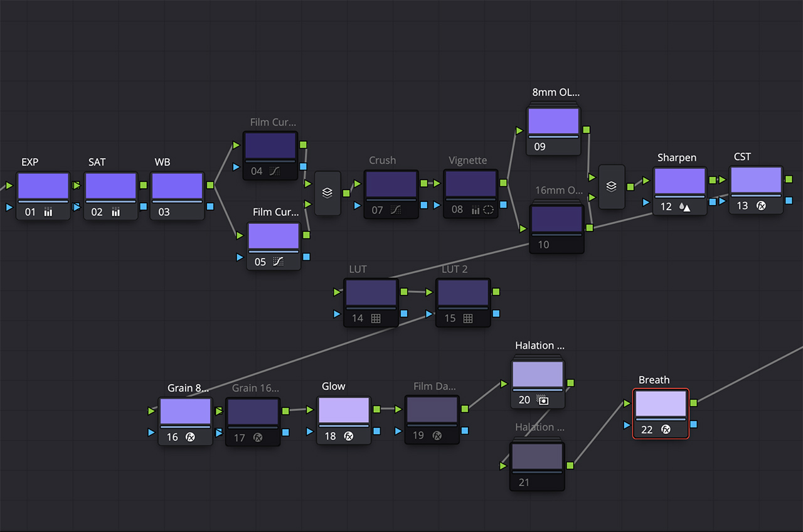The height and width of the screenshot is (532, 803).
Task: Click the curves icon on node 04
Action: [x=275, y=171]
